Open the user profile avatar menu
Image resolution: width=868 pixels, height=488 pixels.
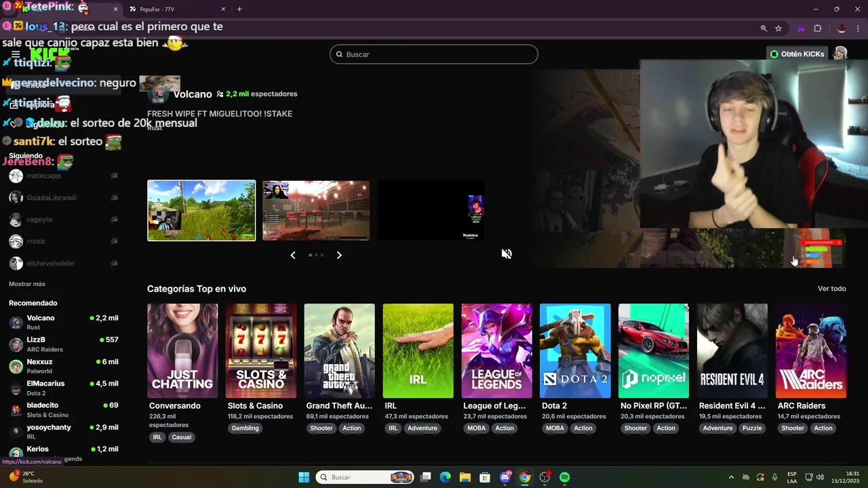tap(840, 54)
